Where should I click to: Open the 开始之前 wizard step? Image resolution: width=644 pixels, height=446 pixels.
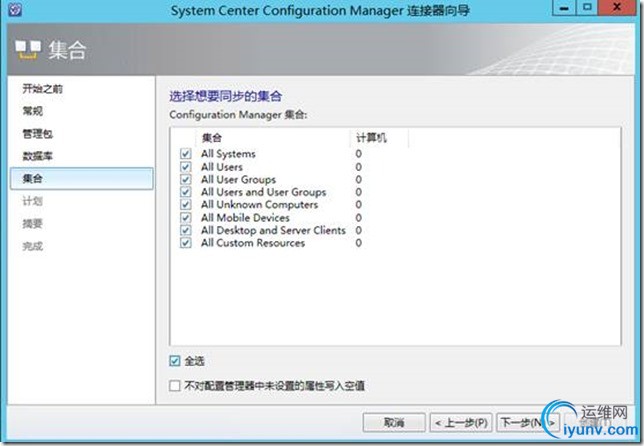click(x=43, y=89)
